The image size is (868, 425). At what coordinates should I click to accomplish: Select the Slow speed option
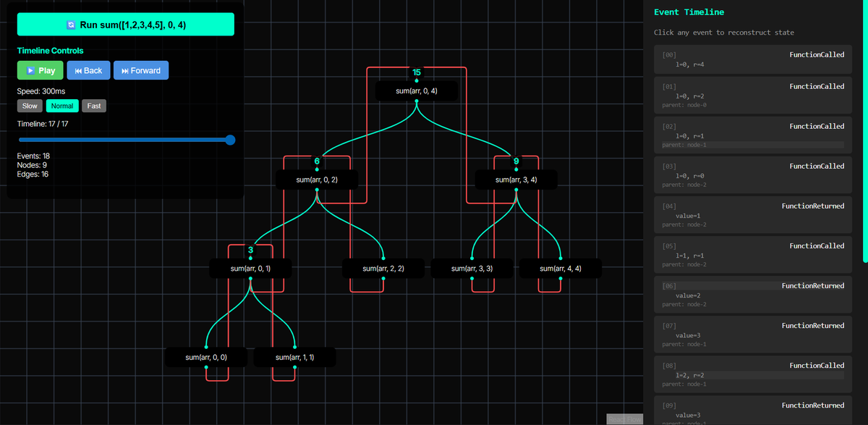pos(30,106)
